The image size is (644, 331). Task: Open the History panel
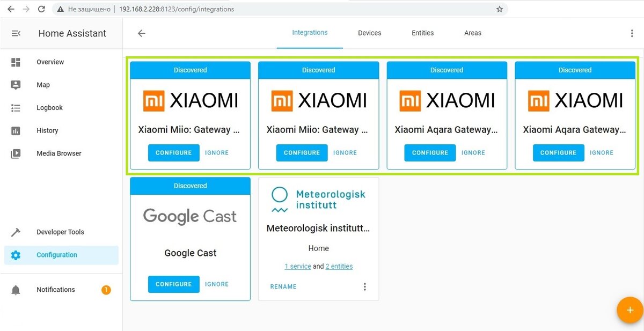(x=47, y=130)
